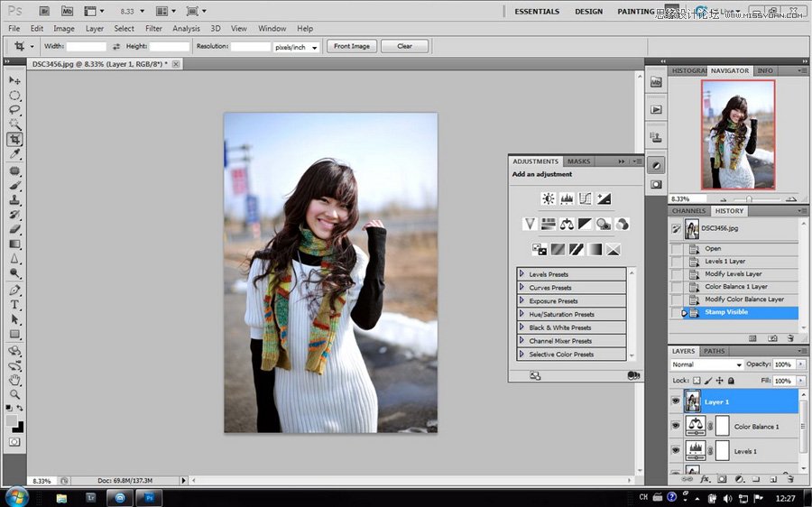The image size is (812, 507).
Task: Hide Layer 1 with its eye icon
Action: tap(675, 401)
